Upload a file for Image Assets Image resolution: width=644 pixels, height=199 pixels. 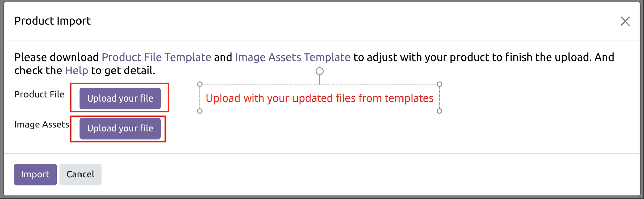click(x=120, y=128)
